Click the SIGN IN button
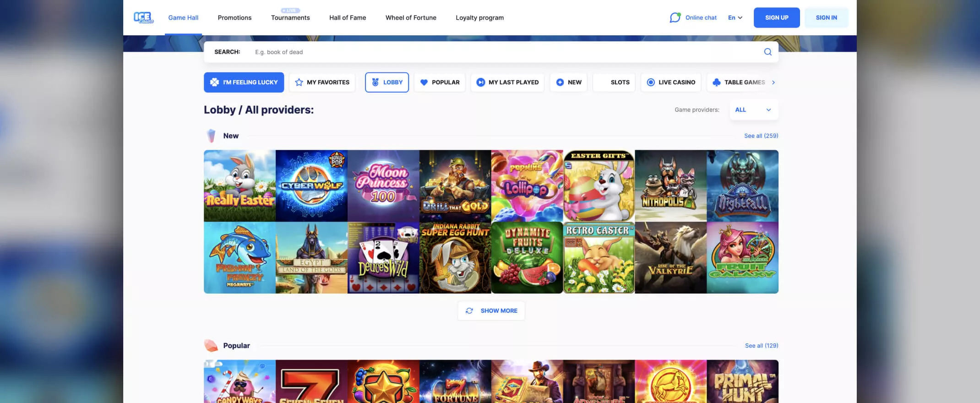Screen dimensions: 980x403 [826, 17]
